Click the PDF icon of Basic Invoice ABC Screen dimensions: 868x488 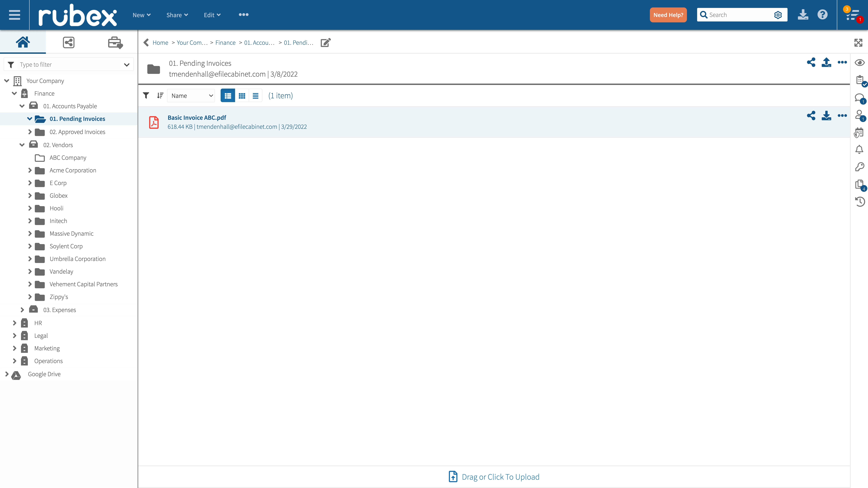[154, 122]
